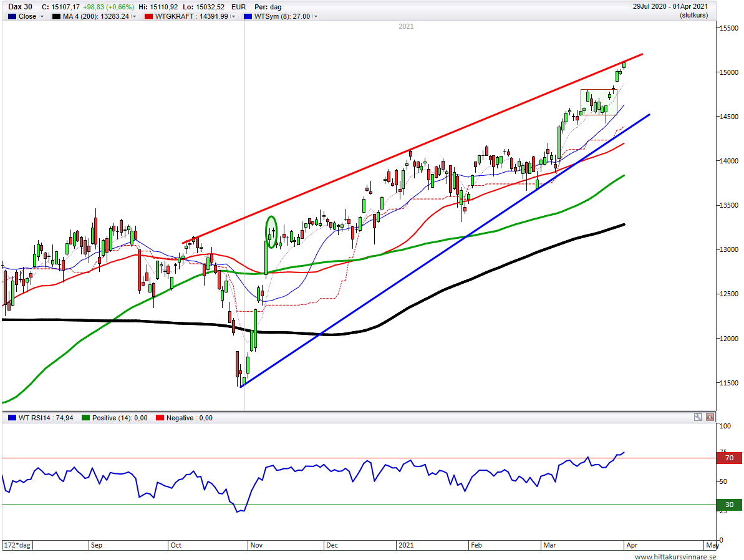
Task: Expand the MA 4 (200) dropdown arrow
Action: [x=134, y=17]
